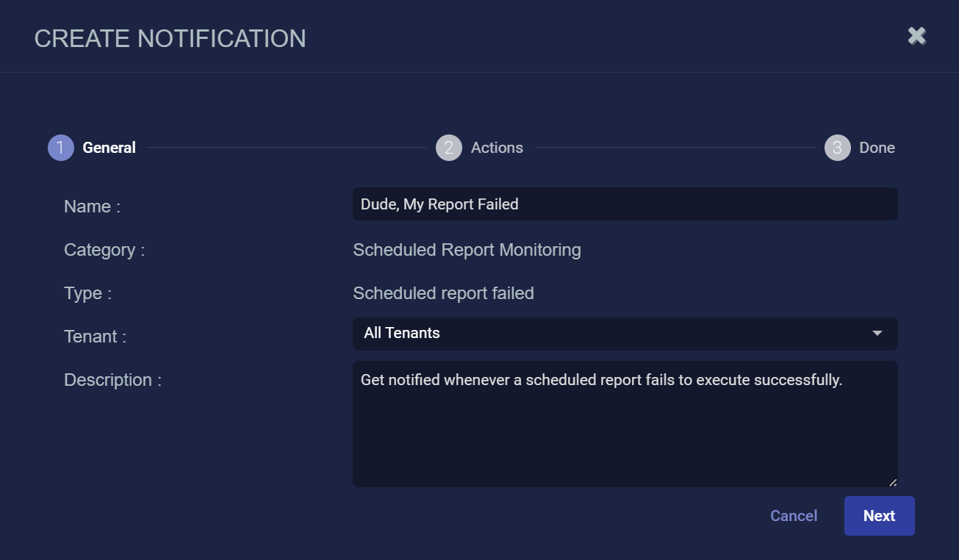Screen dimensions: 959x560
Task: Click the CREATE NOTIFICATION dialog title
Action: (170, 39)
